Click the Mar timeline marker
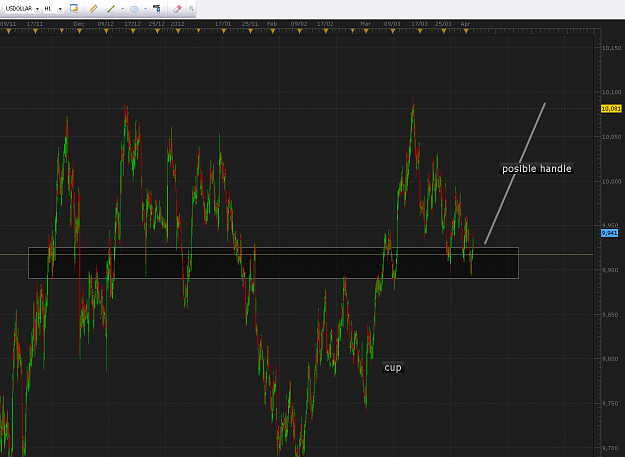This screenshot has width=625, height=457. (366, 31)
